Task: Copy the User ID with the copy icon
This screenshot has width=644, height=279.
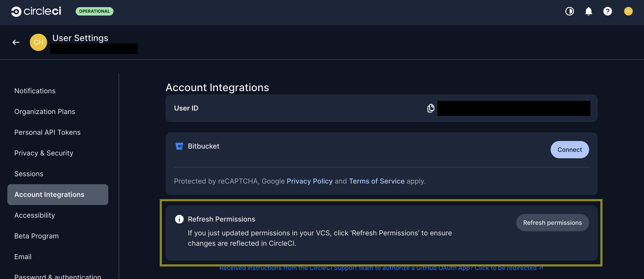Action: [x=431, y=108]
